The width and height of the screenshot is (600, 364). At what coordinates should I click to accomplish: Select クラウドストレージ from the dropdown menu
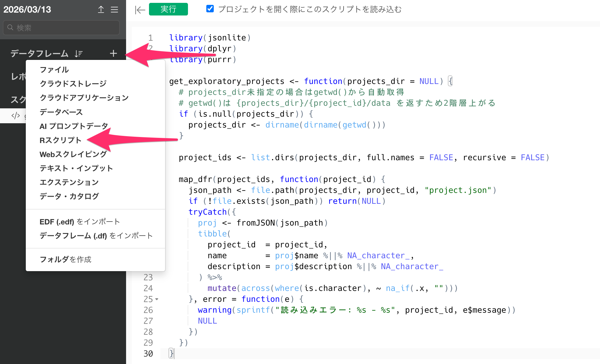click(73, 84)
